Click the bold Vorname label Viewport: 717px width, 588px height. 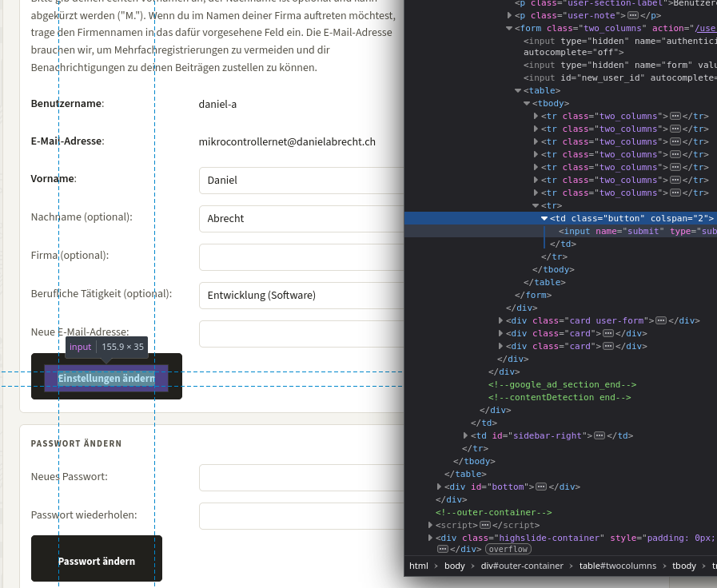(x=54, y=179)
